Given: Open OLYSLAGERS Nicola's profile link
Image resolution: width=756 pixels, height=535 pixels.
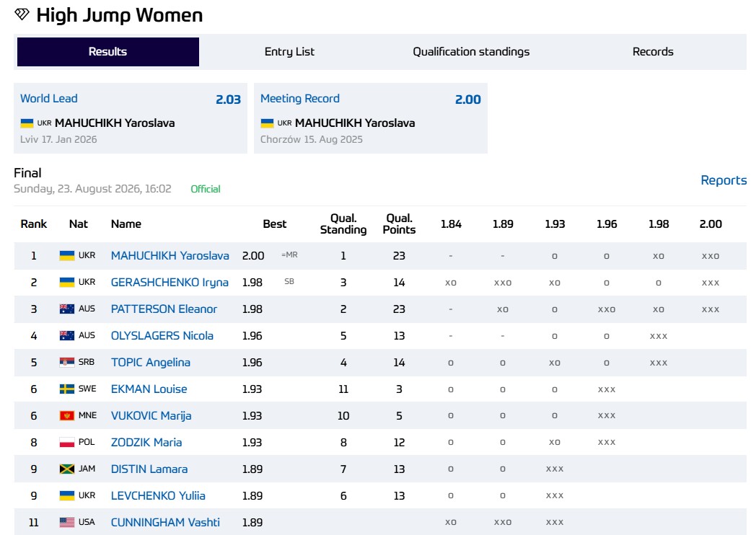Looking at the screenshot, I should pos(162,335).
